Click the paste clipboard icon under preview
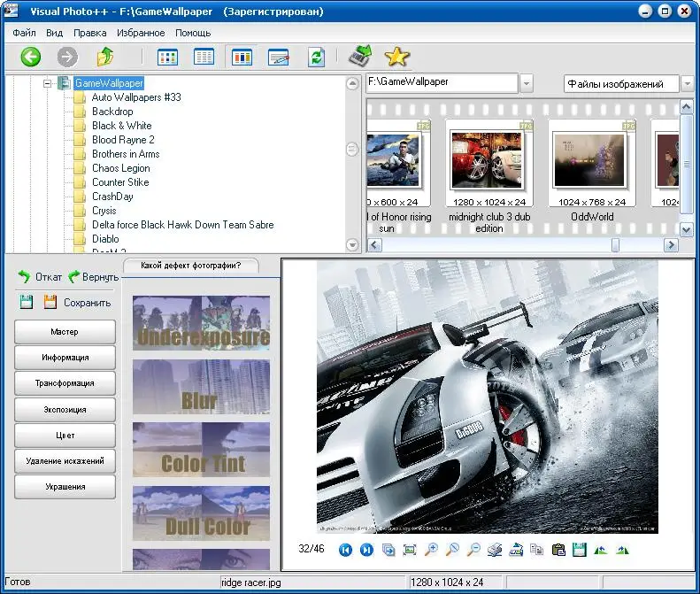The image size is (700, 594). point(558,550)
